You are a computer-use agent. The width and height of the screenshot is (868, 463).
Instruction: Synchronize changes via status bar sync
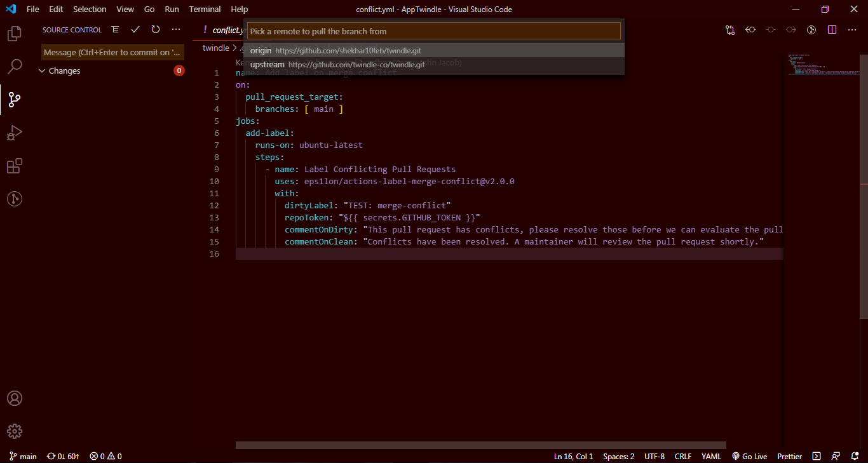pyautogui.click(x=63, y=456)
